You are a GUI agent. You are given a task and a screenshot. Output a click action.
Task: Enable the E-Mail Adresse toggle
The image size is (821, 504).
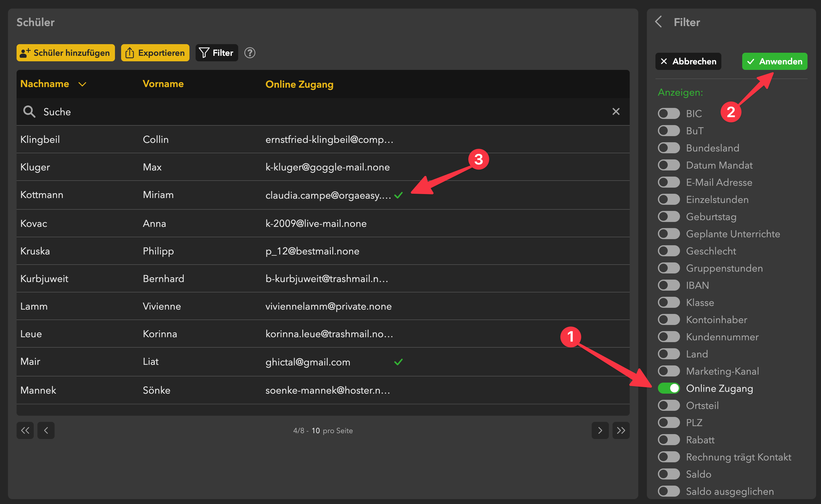click(669, 182)
